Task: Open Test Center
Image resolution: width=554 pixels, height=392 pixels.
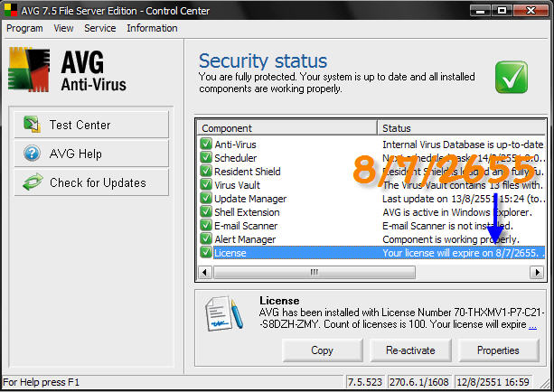Action: [x=91, y=125]
